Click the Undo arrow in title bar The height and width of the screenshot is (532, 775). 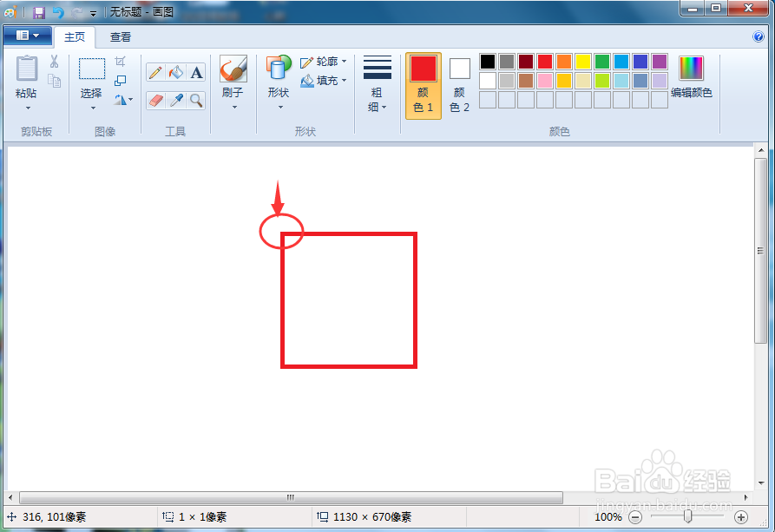[x=58, y=12]
